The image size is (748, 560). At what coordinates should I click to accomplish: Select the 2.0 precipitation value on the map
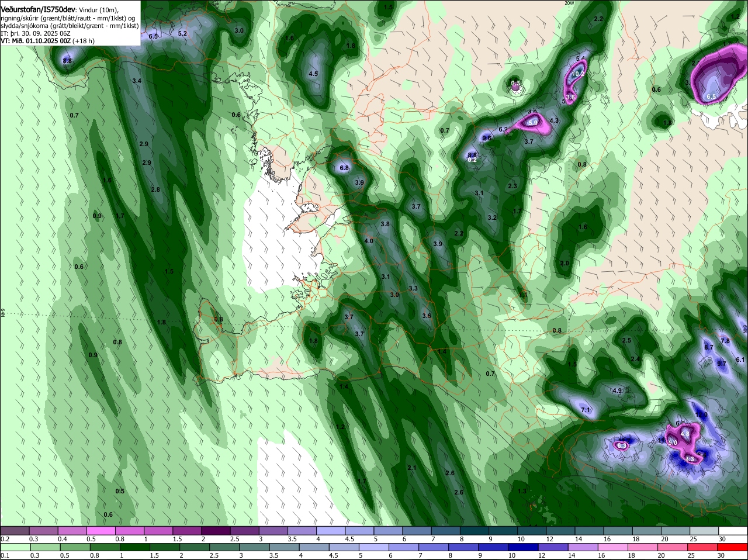point(565,264)
